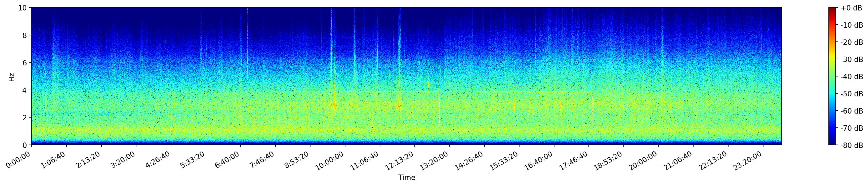Select the -80 dB colorbar label
Viewport: 868px width, 186px height.
pos(852,146)
